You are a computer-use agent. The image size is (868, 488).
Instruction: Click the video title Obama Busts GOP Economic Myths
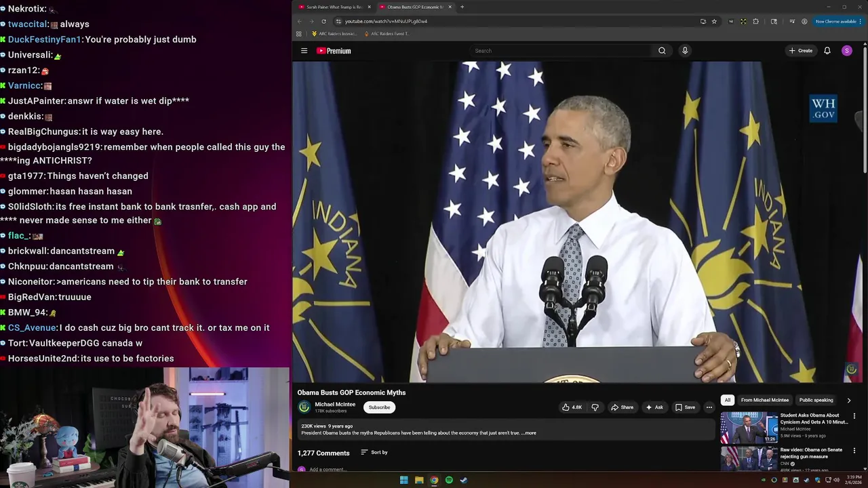click(x=351, y=392)
